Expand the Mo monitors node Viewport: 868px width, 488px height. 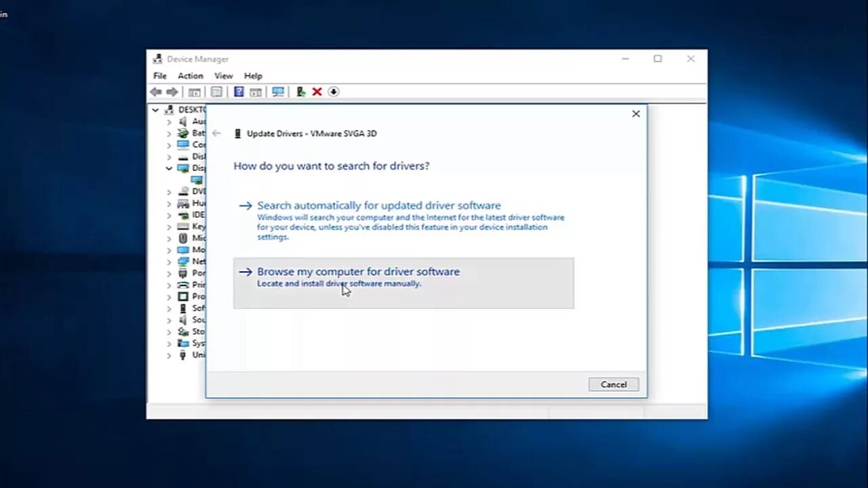point(169,249)
